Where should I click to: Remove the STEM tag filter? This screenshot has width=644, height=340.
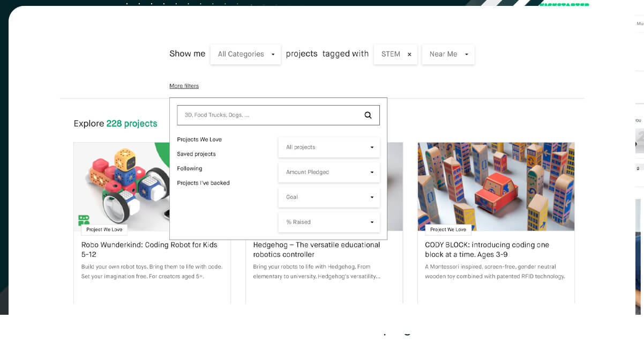(x=409, y=54)
